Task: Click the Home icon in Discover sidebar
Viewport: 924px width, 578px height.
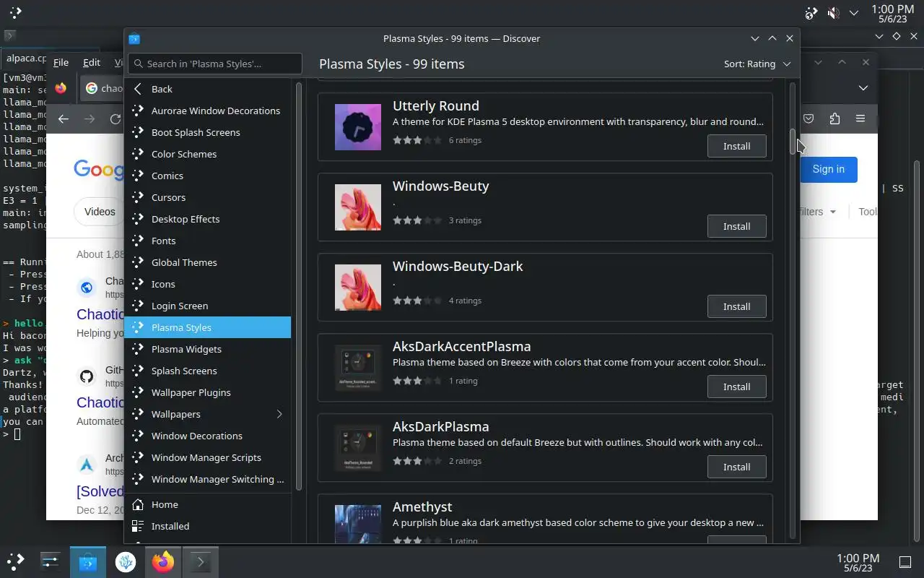Action: pyautogui.click(x=138, y=504)
